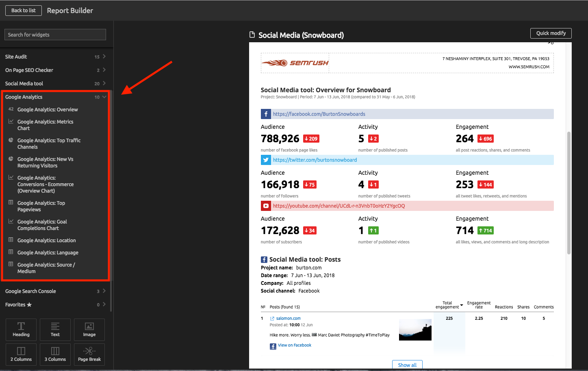Viewport: 588px width, 371px height.
Task: Insert a Text block
Action: [55, 330]
